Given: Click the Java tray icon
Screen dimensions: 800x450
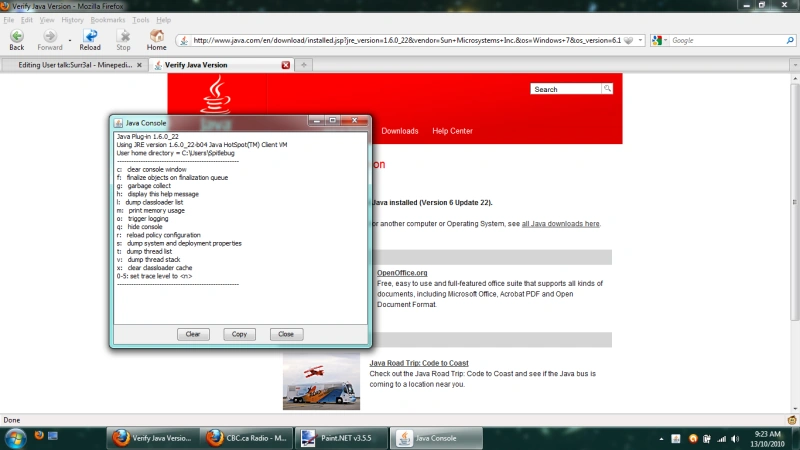Looking at the screenshot, I should [x=676, y=439].
